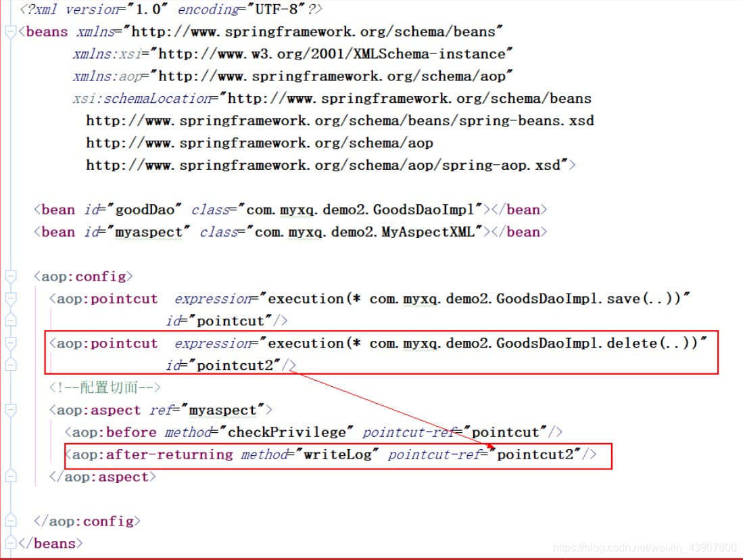Fold the delete(..) aop:pointcut element

click(x=10, y=344)
